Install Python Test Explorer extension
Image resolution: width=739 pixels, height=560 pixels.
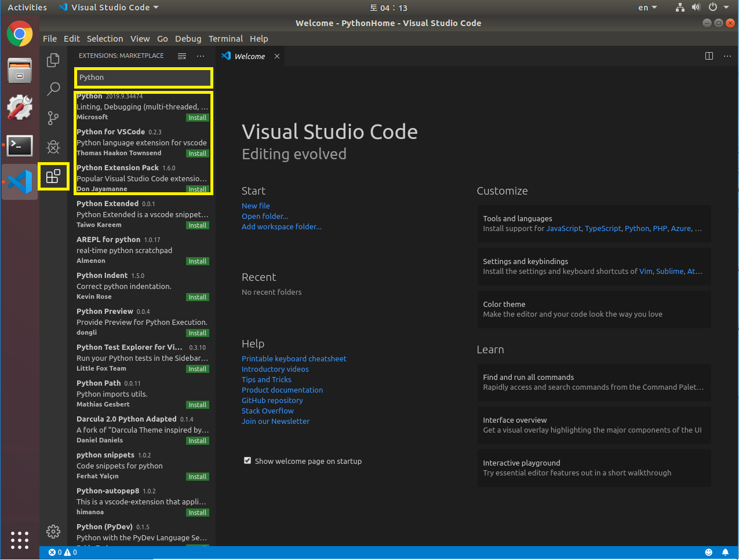(x=198, y=369)
